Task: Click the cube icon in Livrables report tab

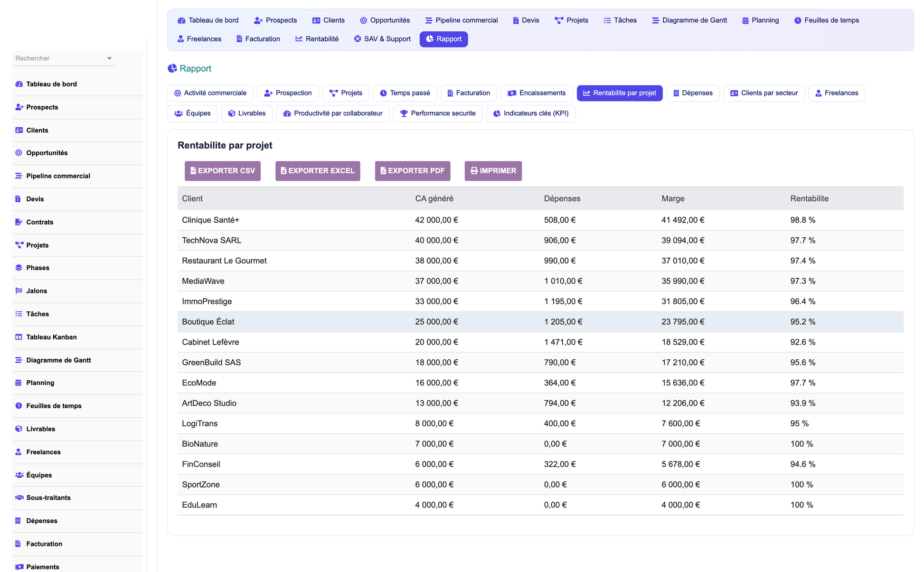Action: tap(232, 113)
